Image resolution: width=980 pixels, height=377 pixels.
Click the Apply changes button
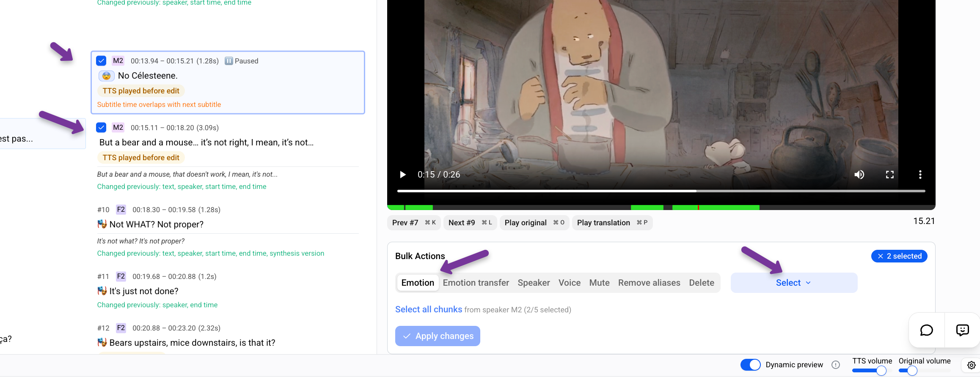click(x=438, y=336)
